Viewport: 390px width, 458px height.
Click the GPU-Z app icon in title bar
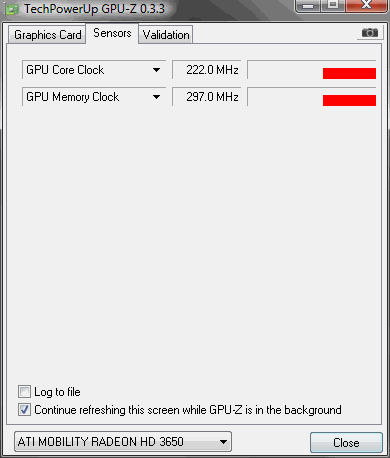(x=12, y=10)
